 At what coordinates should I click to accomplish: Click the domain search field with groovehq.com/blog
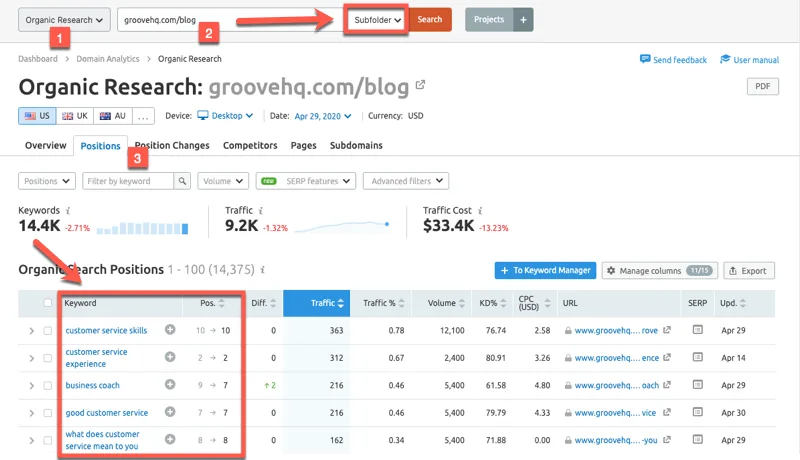[x=230, y=20]
